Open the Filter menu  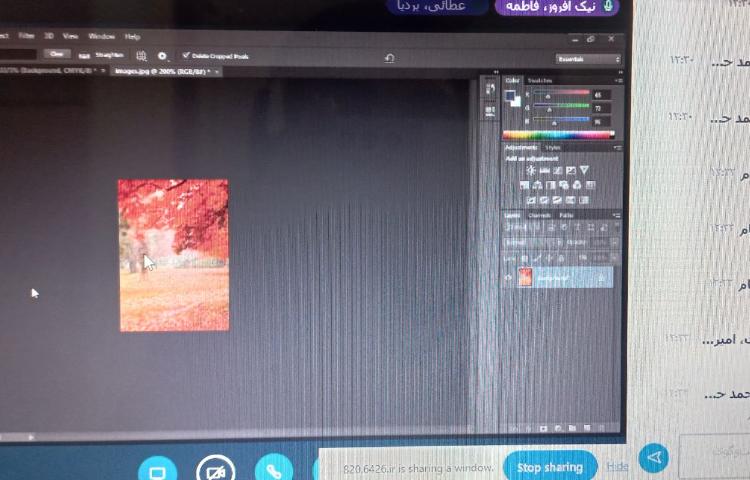[27, 36]
